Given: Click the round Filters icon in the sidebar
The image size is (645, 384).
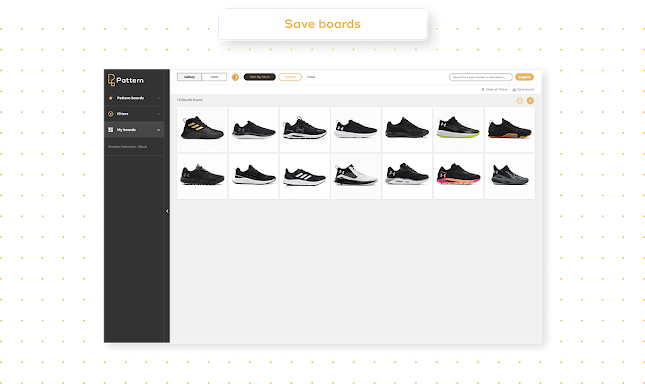Looking at the screenshot, I should tap(110, 114).
